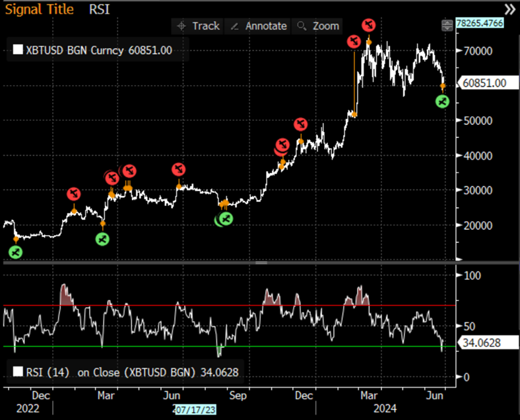
Task: Click the 78265.4766 cursor value label
Action: pyautogui.click(x=480, y=23)
